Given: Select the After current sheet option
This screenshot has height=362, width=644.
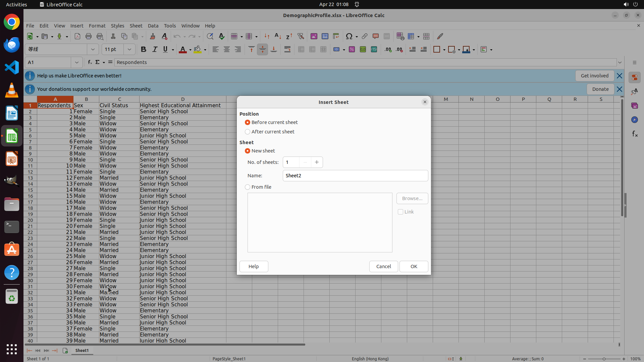Looking at the screenshot, I should (x=248, y=132).
